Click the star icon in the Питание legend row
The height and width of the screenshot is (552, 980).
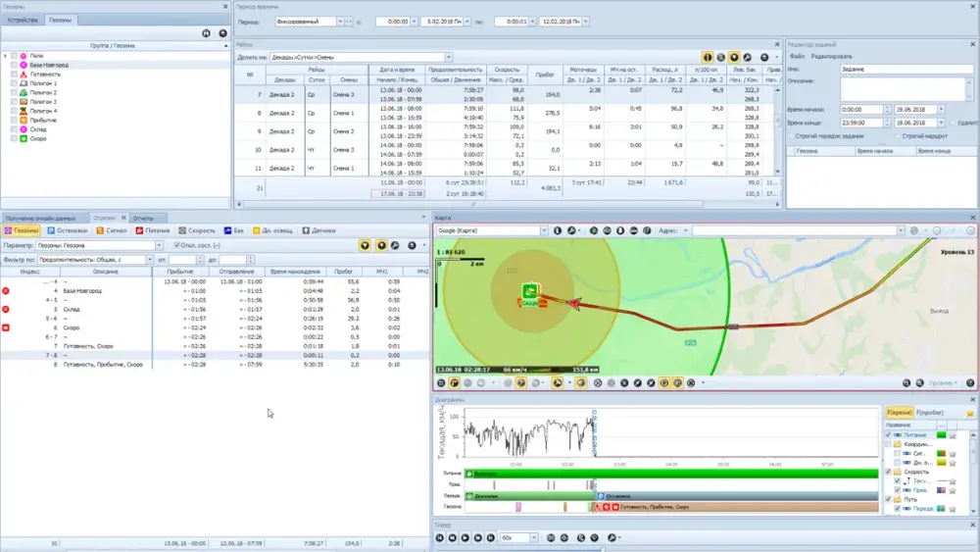coord(953,435)
